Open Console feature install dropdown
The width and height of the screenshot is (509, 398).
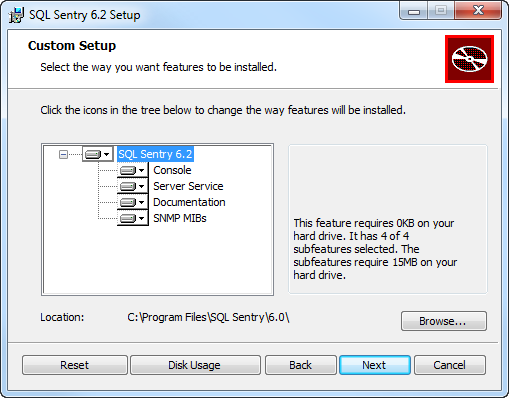click(132, 170)
